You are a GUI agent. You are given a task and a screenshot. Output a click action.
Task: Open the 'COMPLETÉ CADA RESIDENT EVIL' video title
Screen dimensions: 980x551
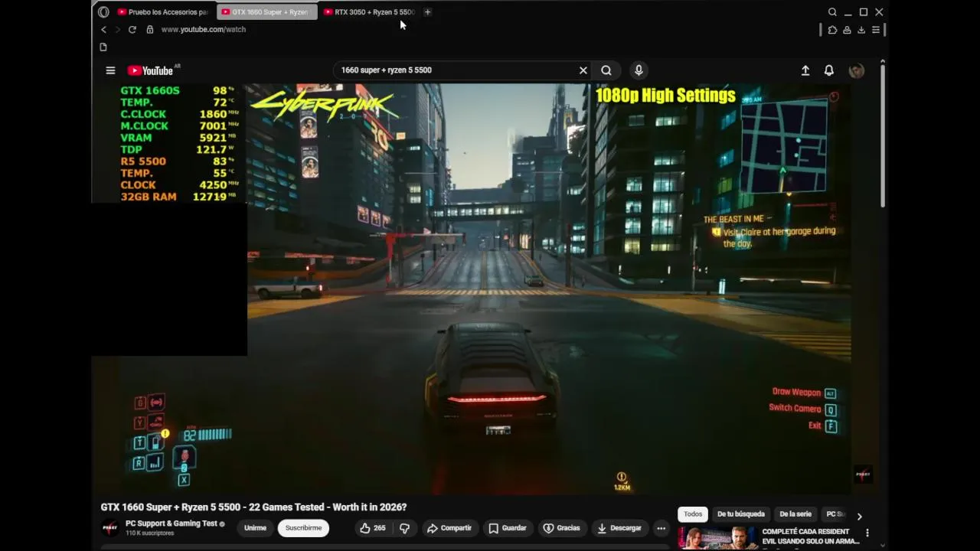click(x=811, y=536)
